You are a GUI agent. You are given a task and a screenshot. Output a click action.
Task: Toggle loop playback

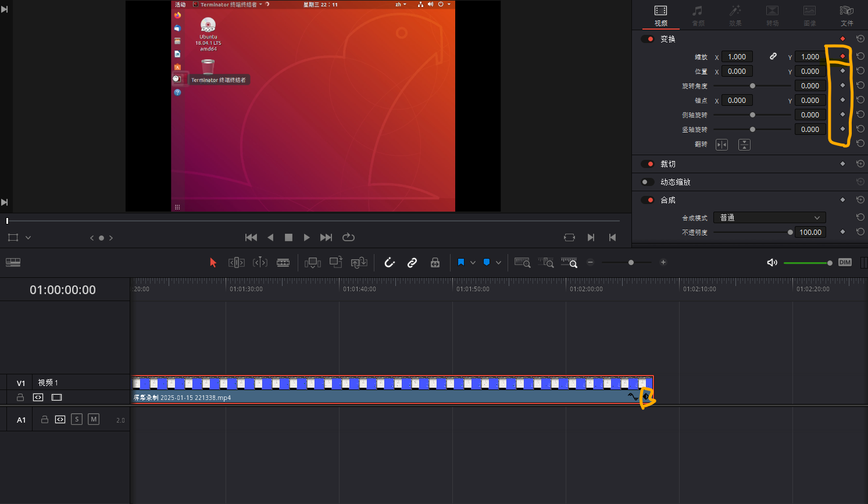pyautogui.click(x=348, y=237)
